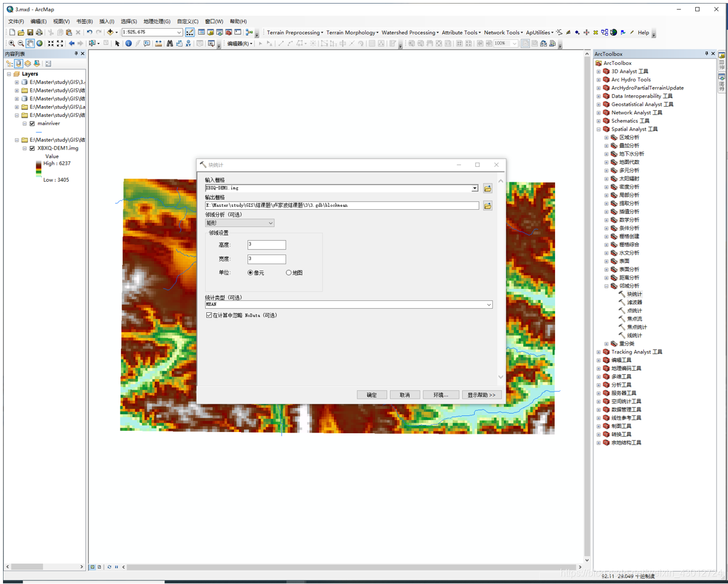The image size is (728, 584).
Task: Open the Watershed Processing dropdown menu
Action: [410, 32]
